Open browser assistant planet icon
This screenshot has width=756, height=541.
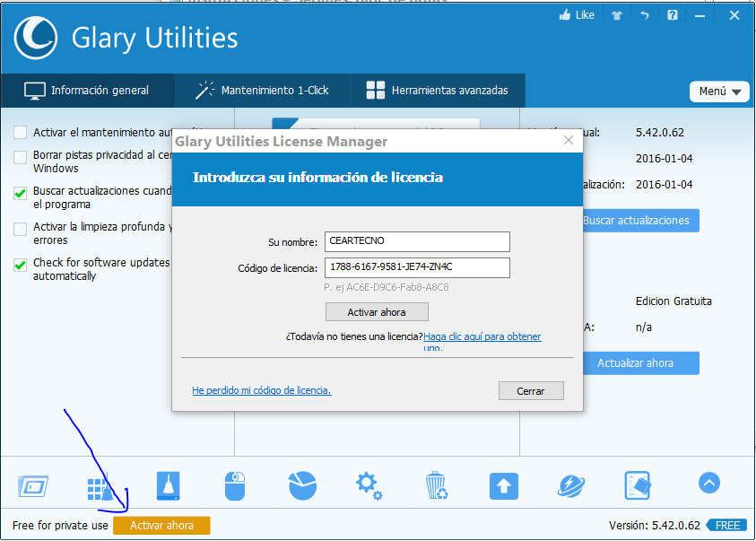[x=571, y=485]
